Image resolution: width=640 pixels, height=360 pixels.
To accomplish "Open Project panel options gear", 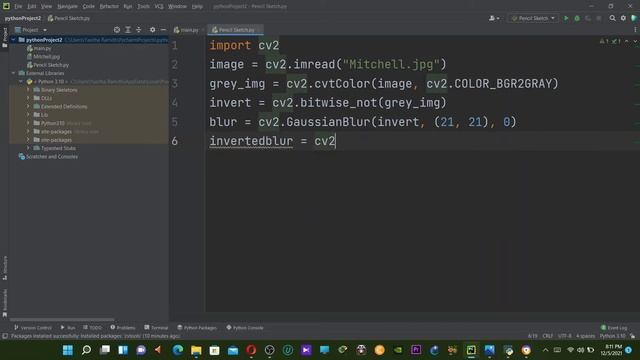I will pyautogui.click(x=152, y=30).
